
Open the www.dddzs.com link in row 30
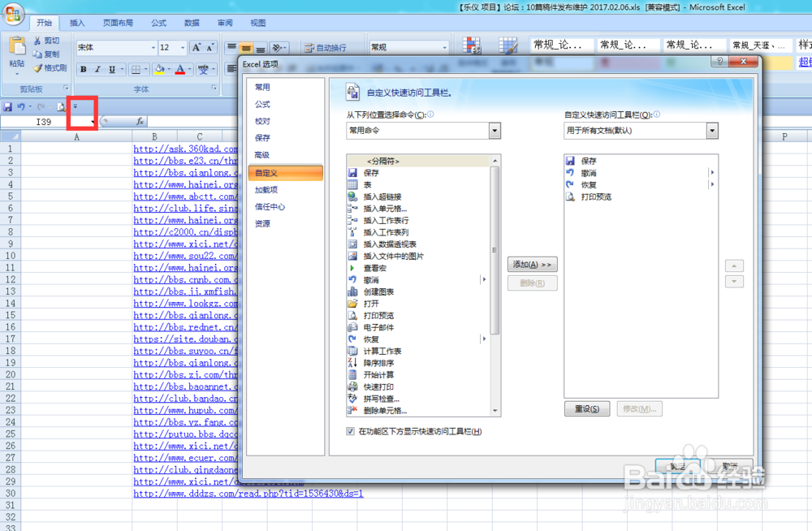coord(248,493)
